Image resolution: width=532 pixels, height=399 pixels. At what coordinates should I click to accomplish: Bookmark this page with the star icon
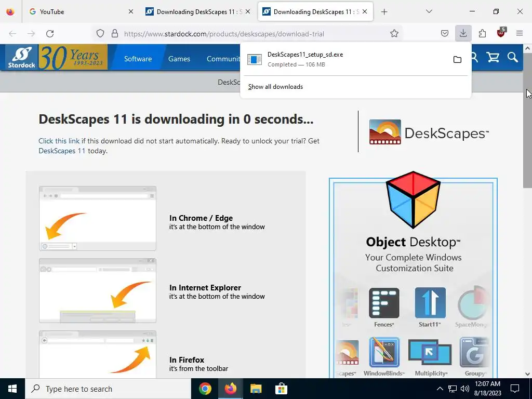pyautogui.click(x=394, y=34)
